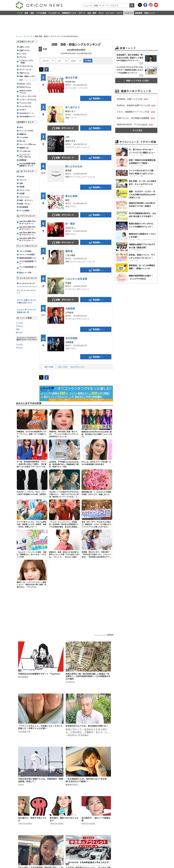Click 試聴・ダウンロード for 全てあげよう

coord(63,128)
